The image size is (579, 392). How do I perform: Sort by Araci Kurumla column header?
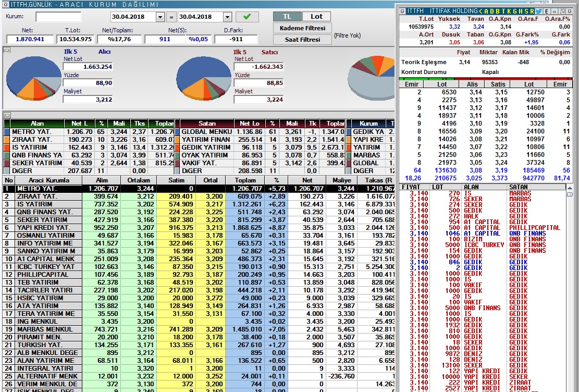49,180
